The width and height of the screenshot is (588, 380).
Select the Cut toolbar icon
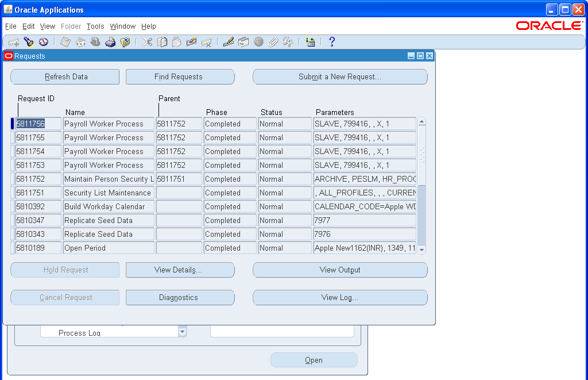[x=147, y=42]
